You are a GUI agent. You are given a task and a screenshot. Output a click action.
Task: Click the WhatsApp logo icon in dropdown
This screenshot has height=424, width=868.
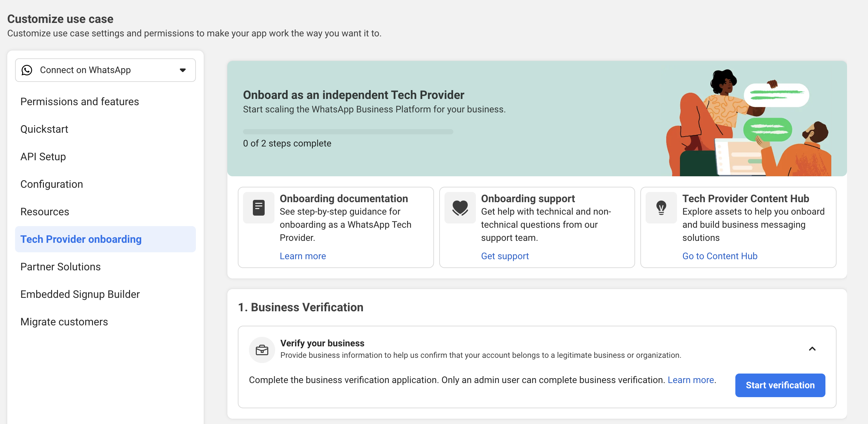27,70
